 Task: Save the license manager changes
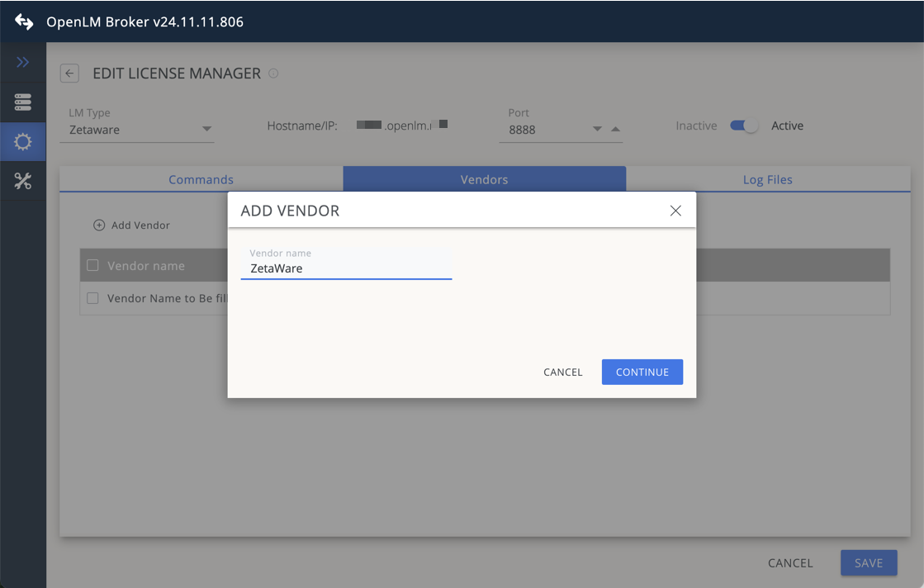click(x=869, y=562)
